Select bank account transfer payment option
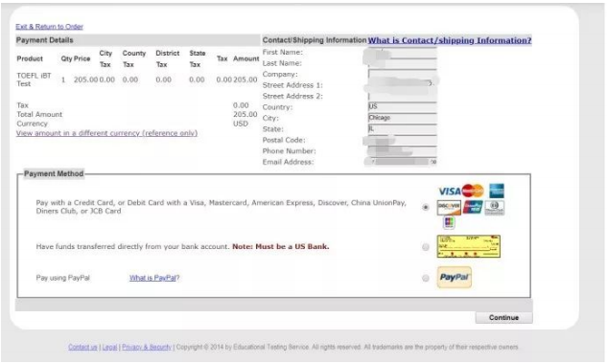 pos(426,247)
